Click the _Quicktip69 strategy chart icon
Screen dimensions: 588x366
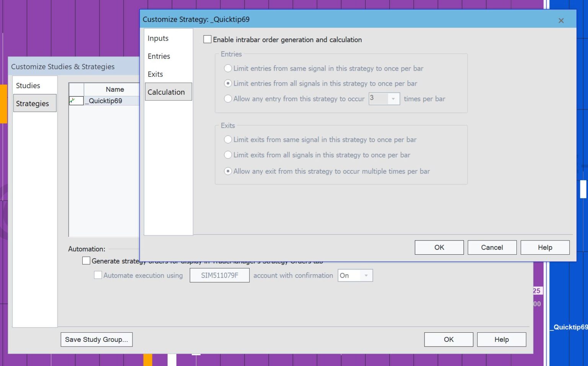pyautogui.click(x=75, y=101)
